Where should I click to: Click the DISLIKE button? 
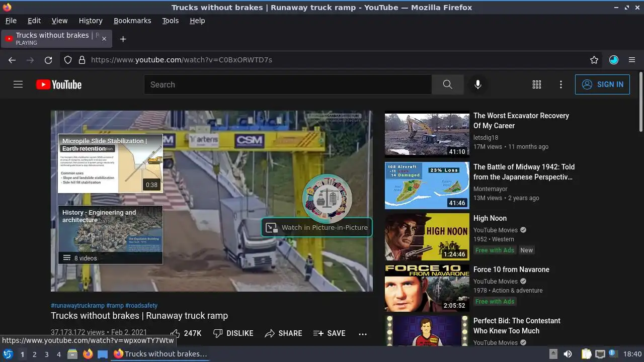point(233,333)
